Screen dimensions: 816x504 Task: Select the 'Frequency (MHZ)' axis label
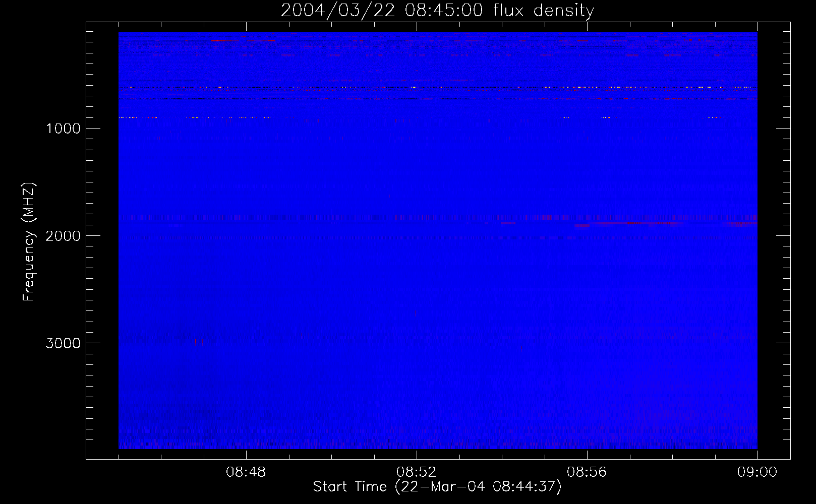(29, 241)
